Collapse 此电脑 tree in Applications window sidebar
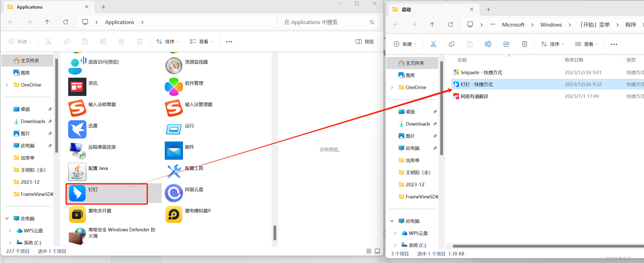644x263 pixels. (x=7, y=218)
